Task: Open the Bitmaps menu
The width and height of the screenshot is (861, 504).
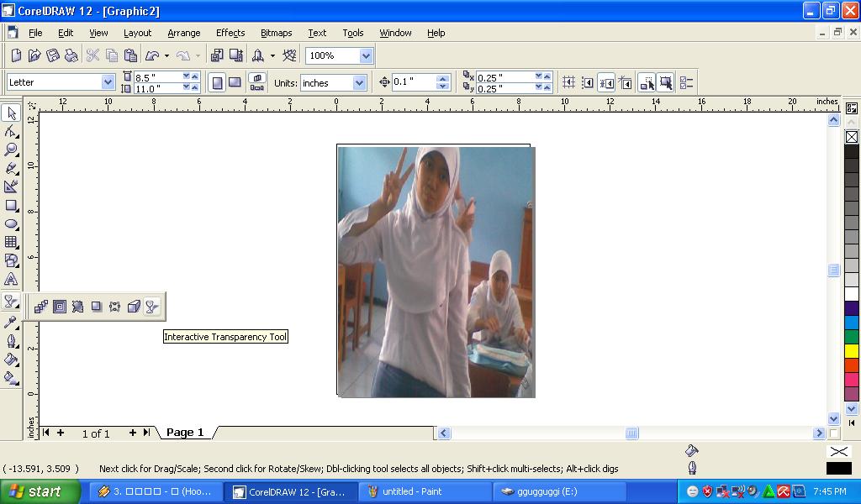Action: (276, 33)
